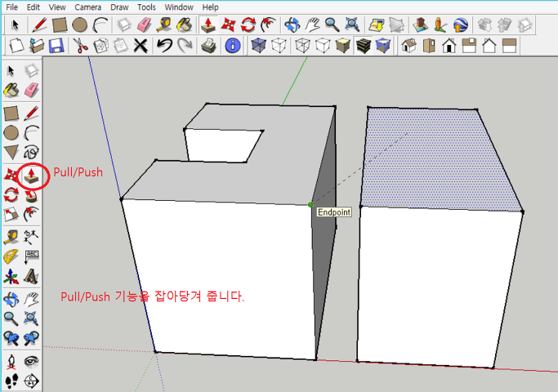Open the File menu

coord(11,7)
